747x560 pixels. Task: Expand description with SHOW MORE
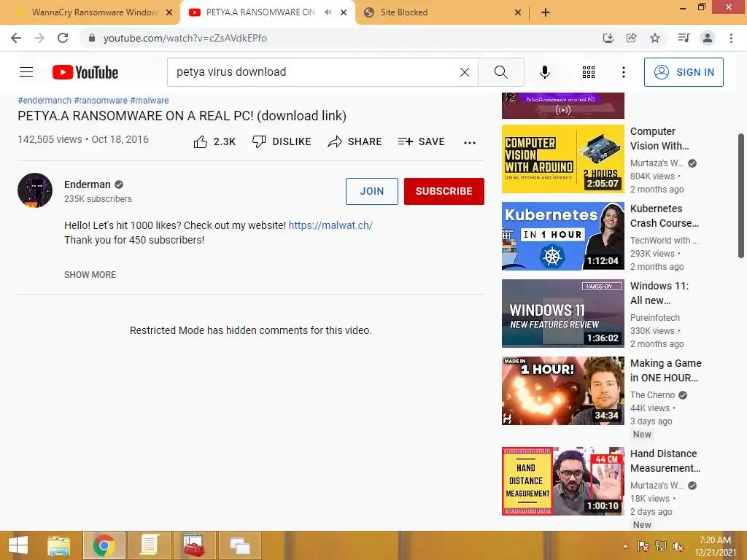[x=90, y=275]
